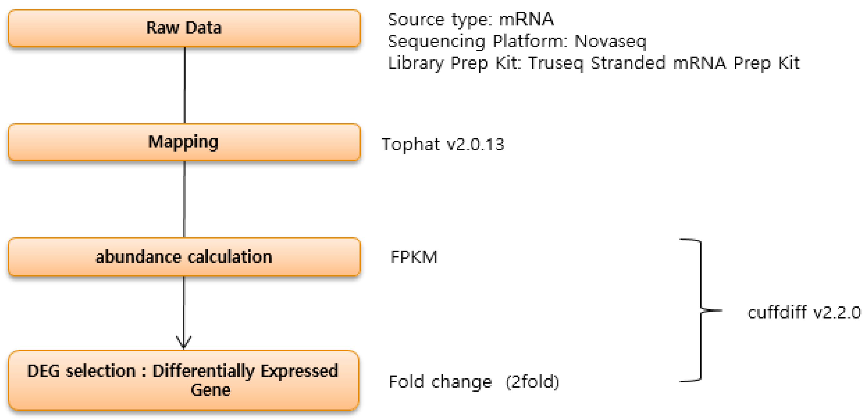Select the Mapping step box
868x420 pixels.
tap(184, 142)
